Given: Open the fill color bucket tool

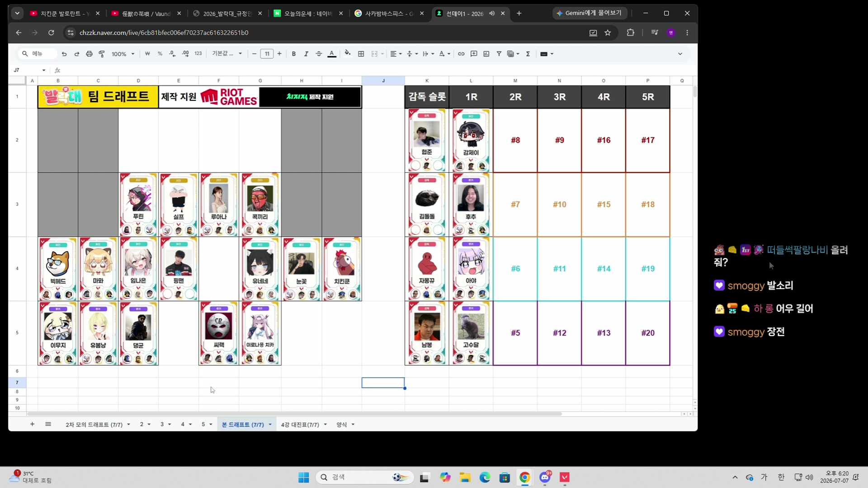Looking at the screenshot, I should pos(347,53).
